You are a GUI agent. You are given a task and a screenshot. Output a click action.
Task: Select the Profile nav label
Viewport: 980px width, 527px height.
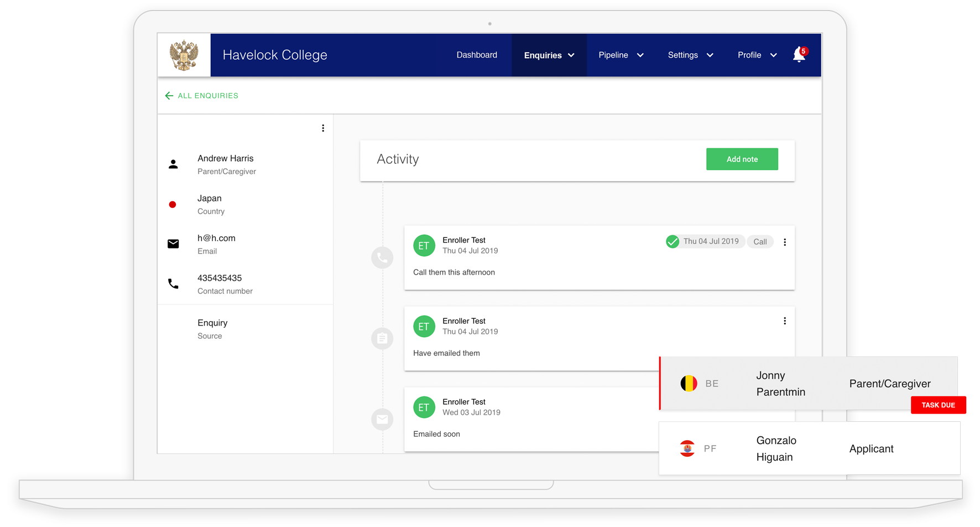(x=749, y=55)
